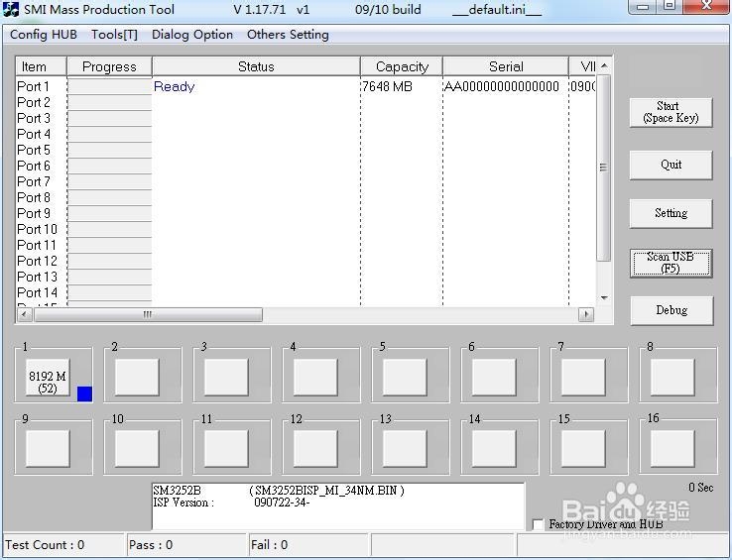Click the Start (Space Key) button
Image resolution: width=732 pixels, height=560 pixels.
tap(671, 112)
